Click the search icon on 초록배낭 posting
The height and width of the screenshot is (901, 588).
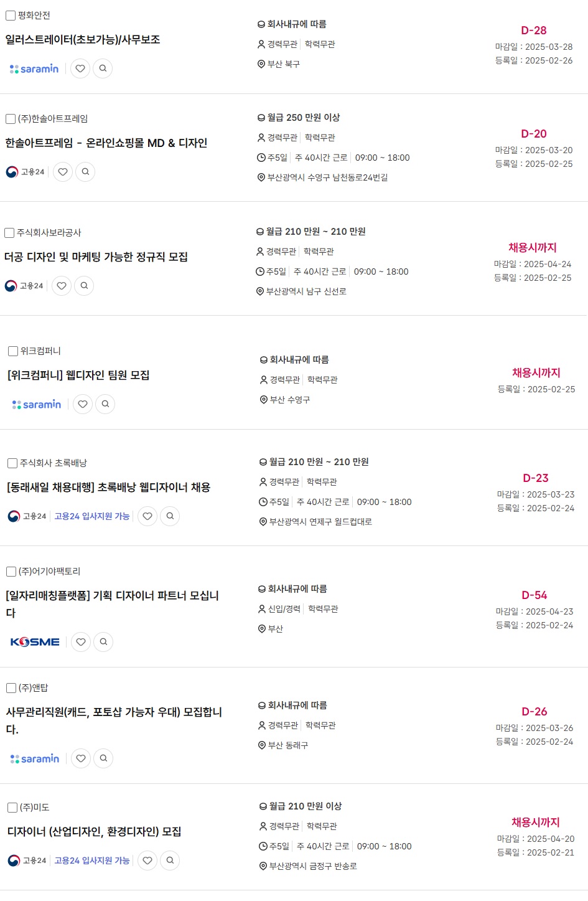[170, 516]
